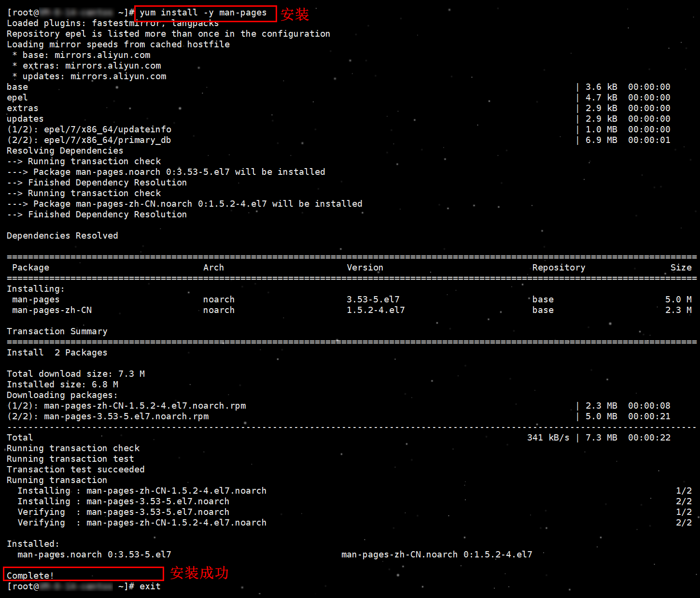
Task: Click the 'Complete!' message
Action: click(30, 576)
